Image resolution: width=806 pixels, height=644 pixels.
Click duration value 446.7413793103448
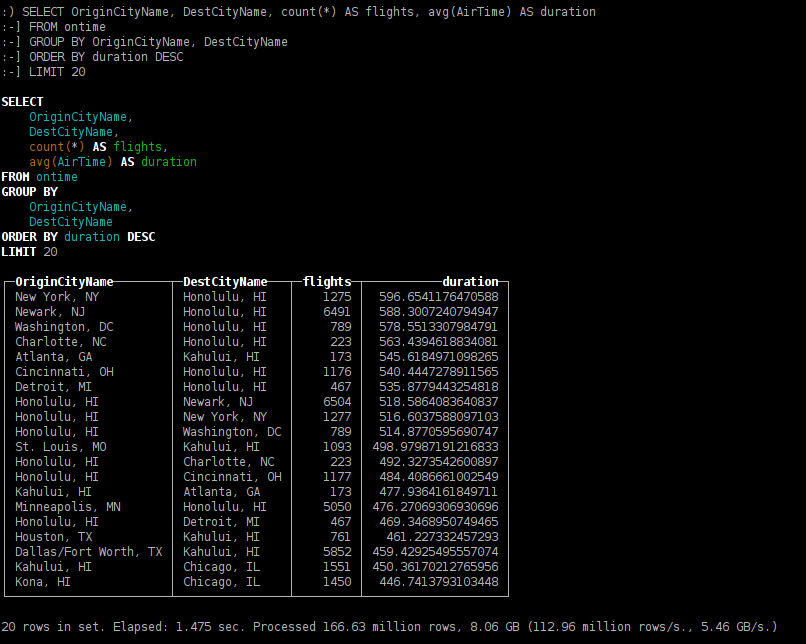pyautogui.click(x=438, y=582)
